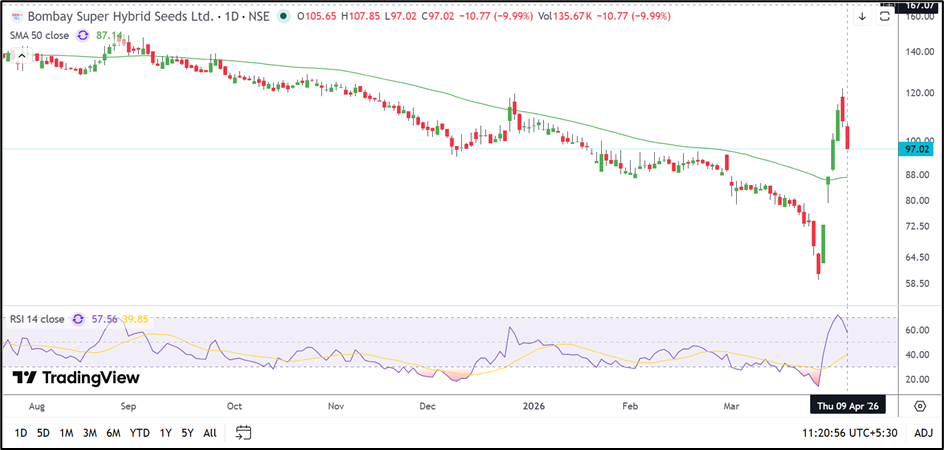944x450 pixels.
Task: Click the green market status dot
Action: point(286,16)
